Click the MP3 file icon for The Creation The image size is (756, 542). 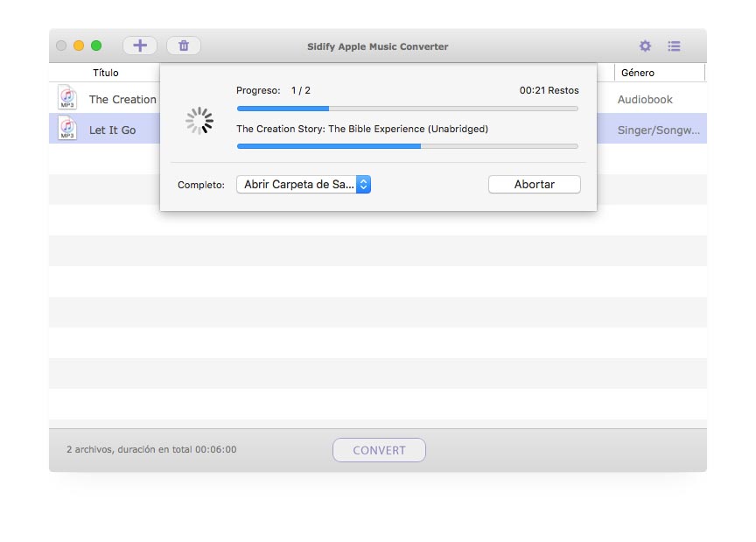[67, 97]
